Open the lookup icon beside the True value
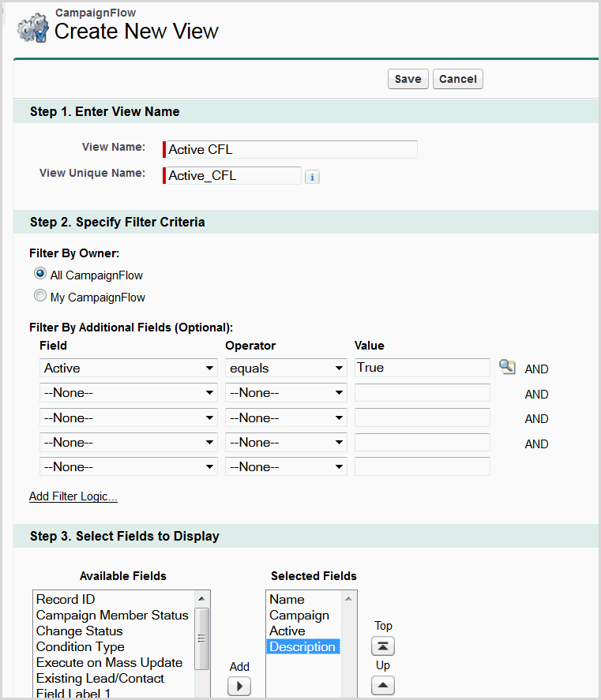The width and height of the screenshot is (601, 700). (507, 367)
